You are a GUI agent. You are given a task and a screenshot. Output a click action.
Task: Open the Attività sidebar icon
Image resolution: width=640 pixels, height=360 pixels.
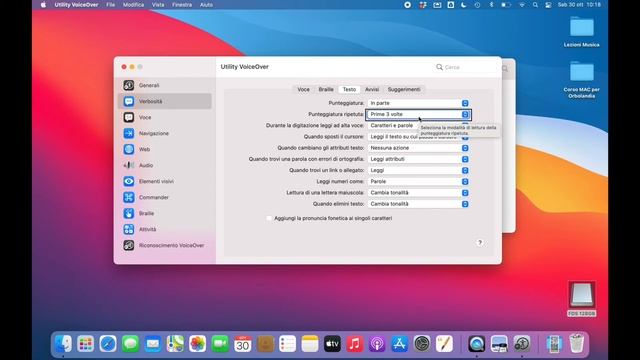[x=129, y=229]
